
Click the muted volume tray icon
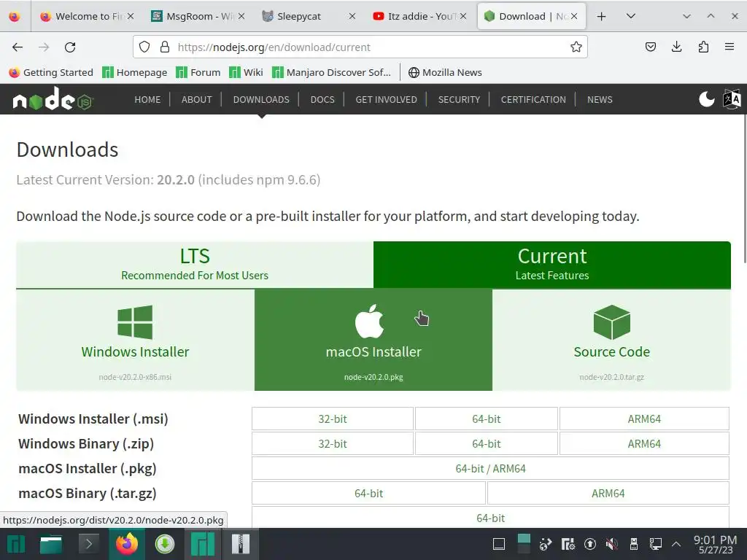(x=612, y=544)
